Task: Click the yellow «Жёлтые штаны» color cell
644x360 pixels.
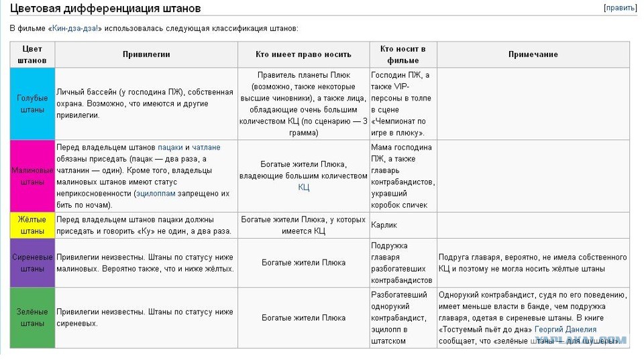Action: 32,225
